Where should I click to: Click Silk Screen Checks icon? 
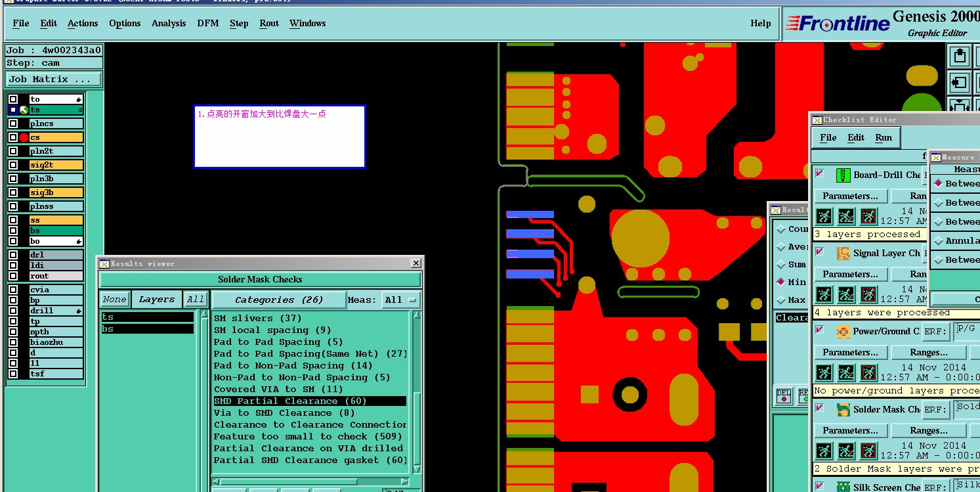pos(843,487)
